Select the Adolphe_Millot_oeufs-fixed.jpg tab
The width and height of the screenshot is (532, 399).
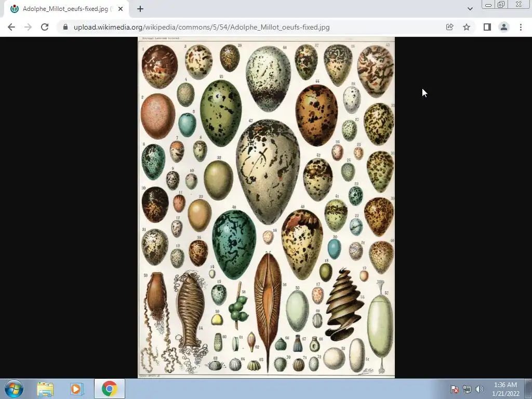click(x=66, y=9)
